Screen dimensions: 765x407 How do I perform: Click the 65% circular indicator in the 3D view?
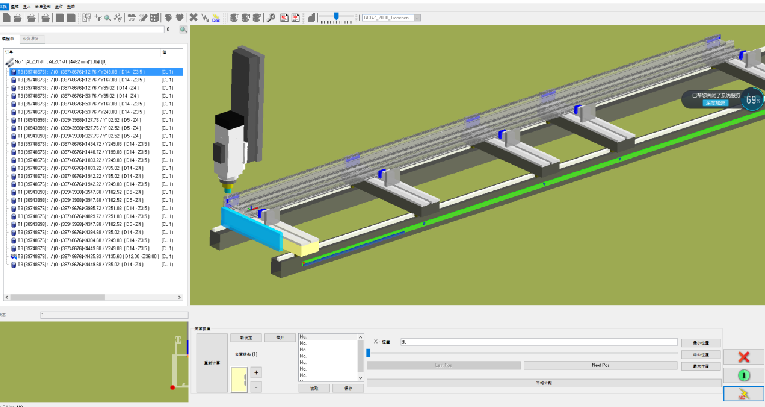(751, 98)
